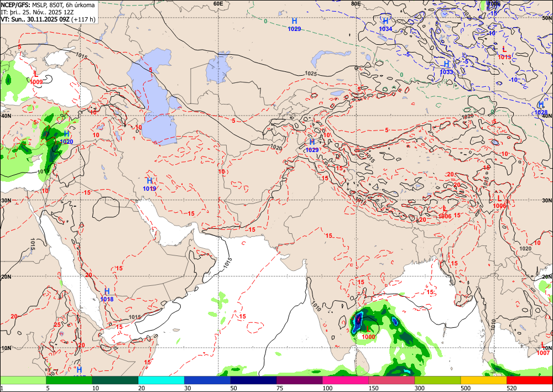
Task: Click the dark green 10–20 legend swatch
Action: [x=115, y=380]
